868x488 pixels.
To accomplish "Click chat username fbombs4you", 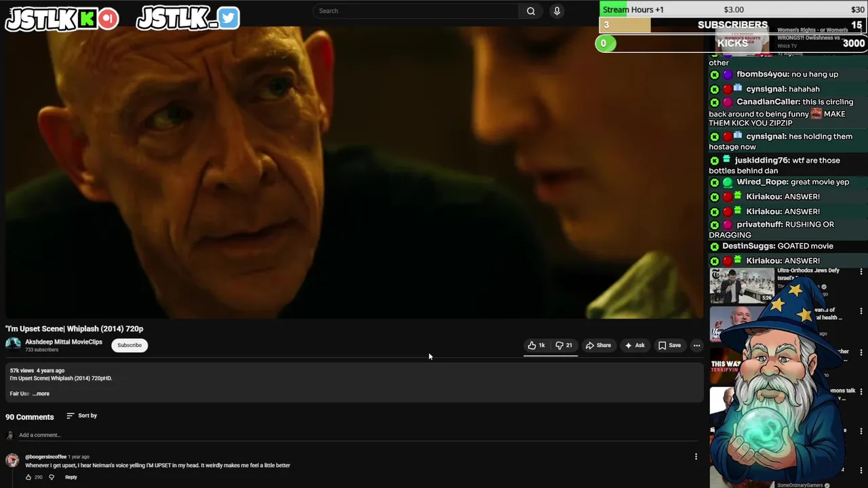I will click(763, 74).
